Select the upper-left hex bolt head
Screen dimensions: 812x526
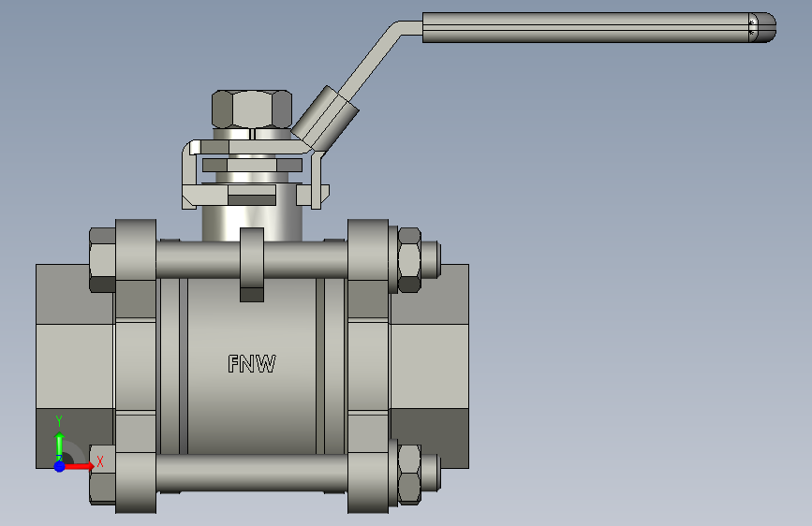click(102, 260)
